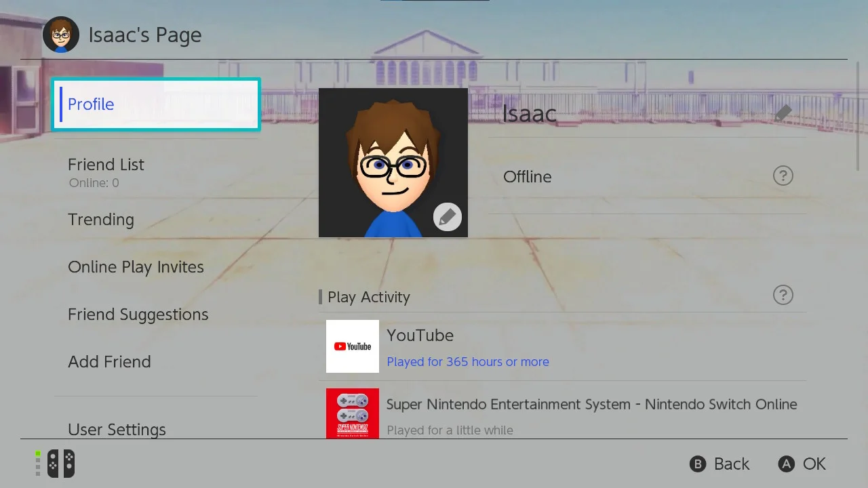The width and height of the screenshot is (868, 488).
Task: Click the Super Nintendo Entertainment System icon
Action: (x=353, y=413)
